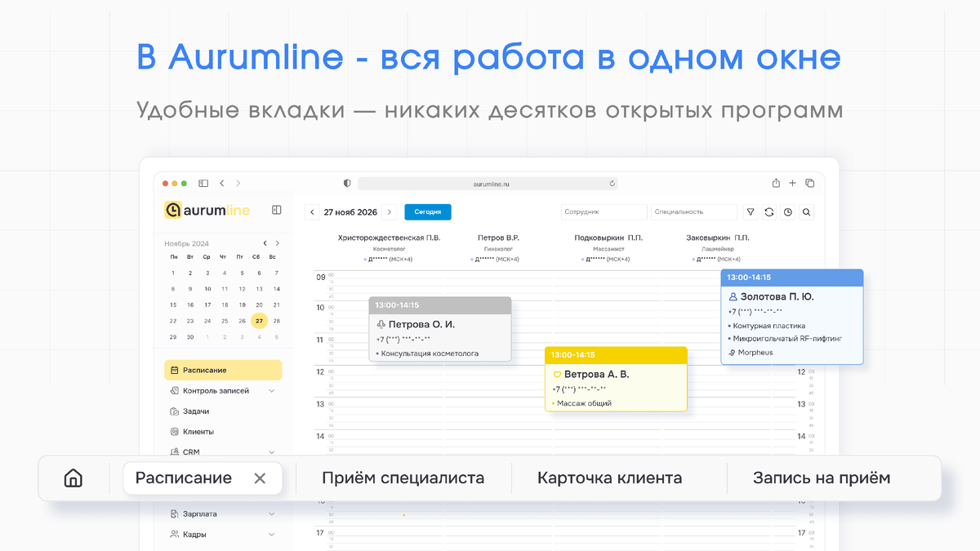Click the Клиенты icon in sidebar
The image size is (980, 551).
click(174, 432)
